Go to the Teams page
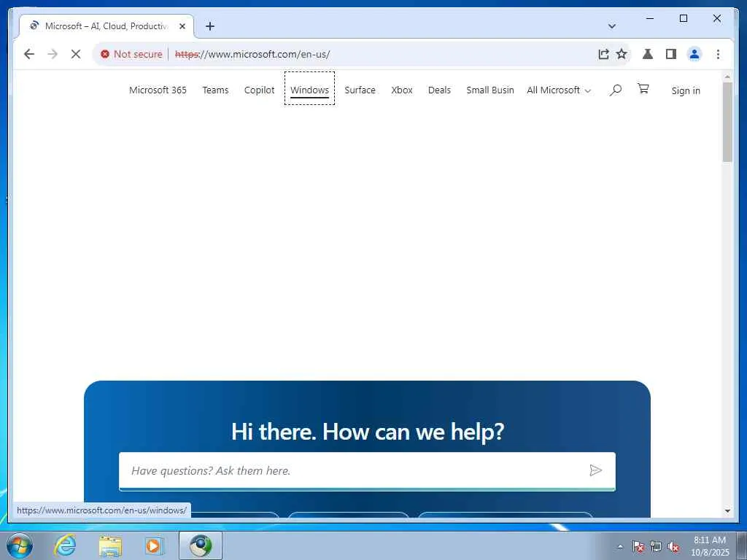Image resolution: width=747 pixels, height=560 pixels. (x=215, y=90)
